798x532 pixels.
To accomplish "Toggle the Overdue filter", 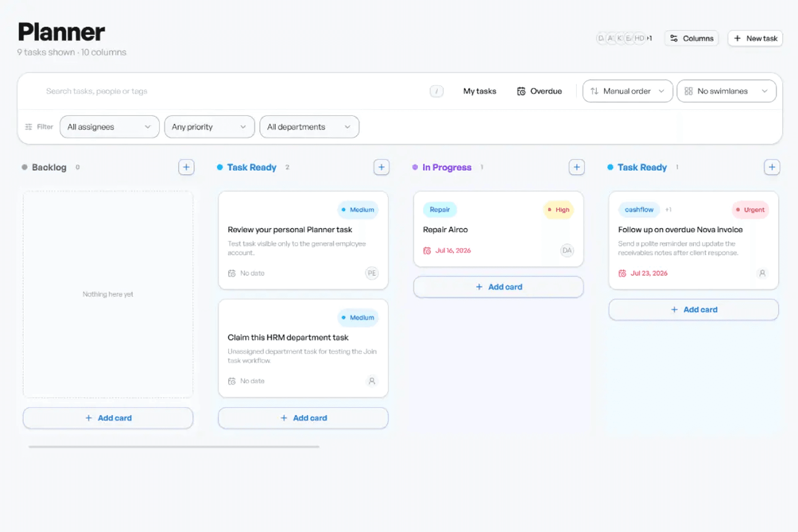I will [x=539, y=91].
